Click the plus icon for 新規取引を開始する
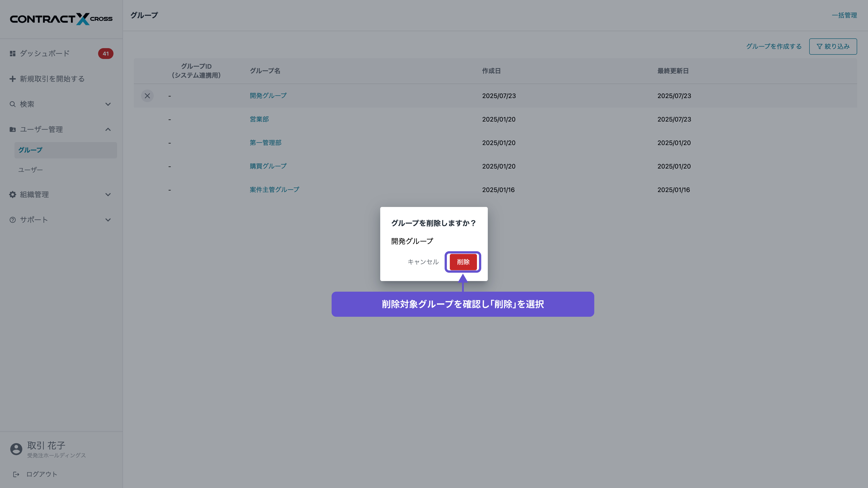Viewport: 868px width, 488px height. pyautogui.click(x=12, y=79)
